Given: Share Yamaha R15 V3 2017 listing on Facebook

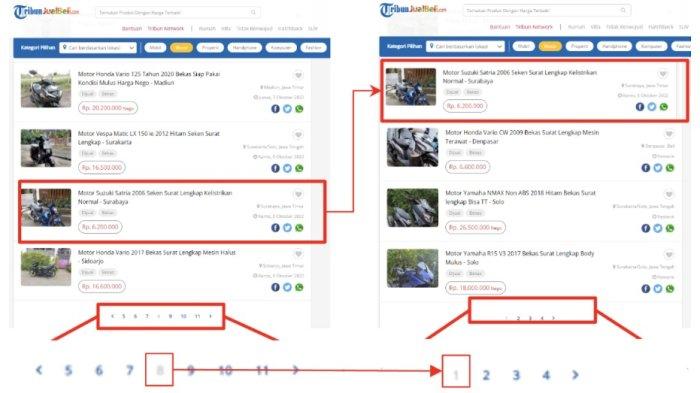Looking at the screenshot, I should [646, 288].
